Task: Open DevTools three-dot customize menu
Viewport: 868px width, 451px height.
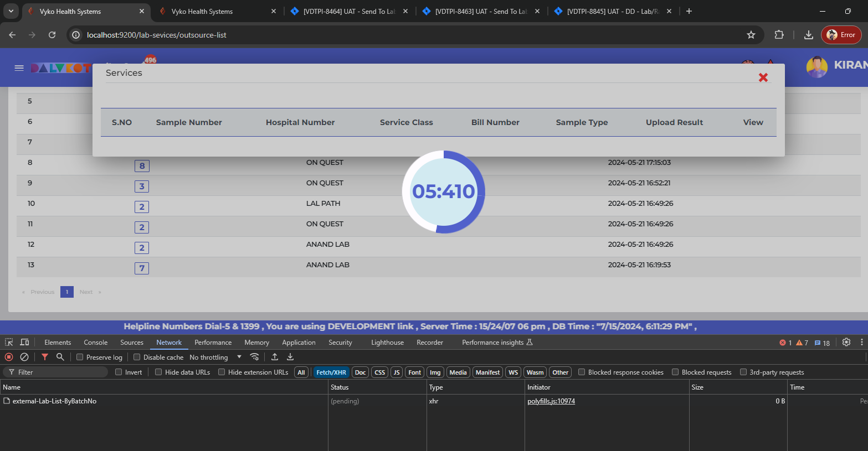Action: [x=861, y=343]
